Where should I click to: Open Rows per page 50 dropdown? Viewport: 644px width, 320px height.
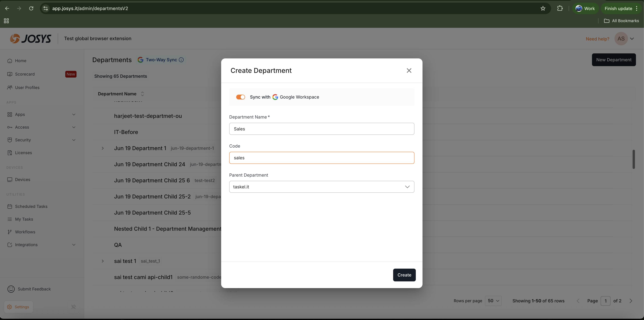[x=493, y=301]
